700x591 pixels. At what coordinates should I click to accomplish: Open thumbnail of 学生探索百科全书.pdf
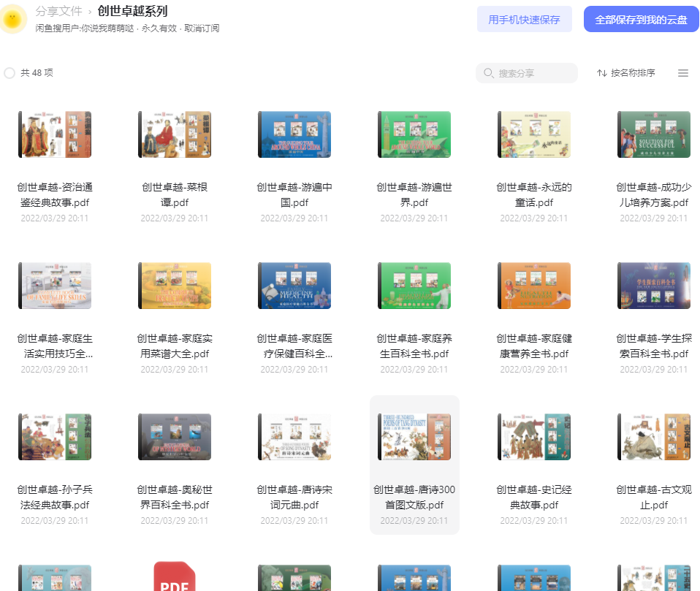(x=654, y=286)
